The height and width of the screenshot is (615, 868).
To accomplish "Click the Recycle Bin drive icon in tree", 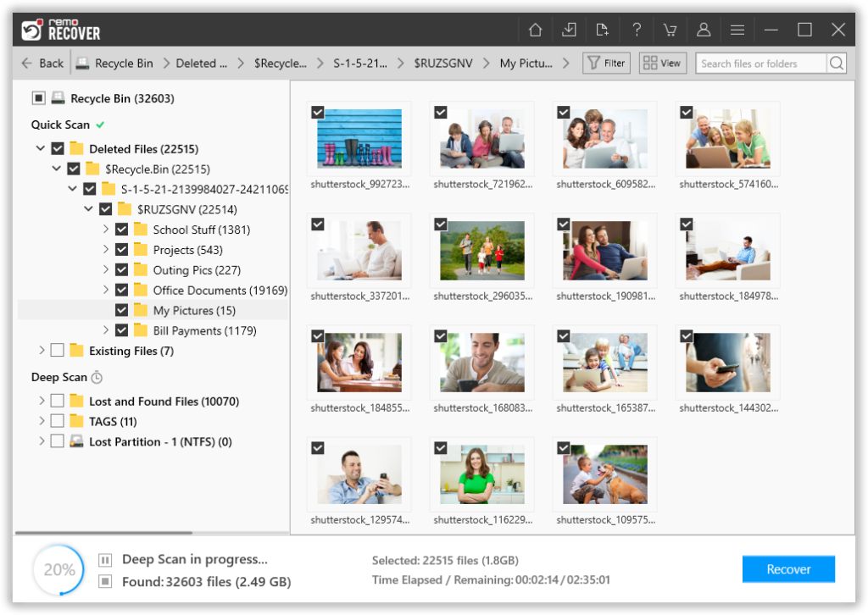I will (58, 98).
